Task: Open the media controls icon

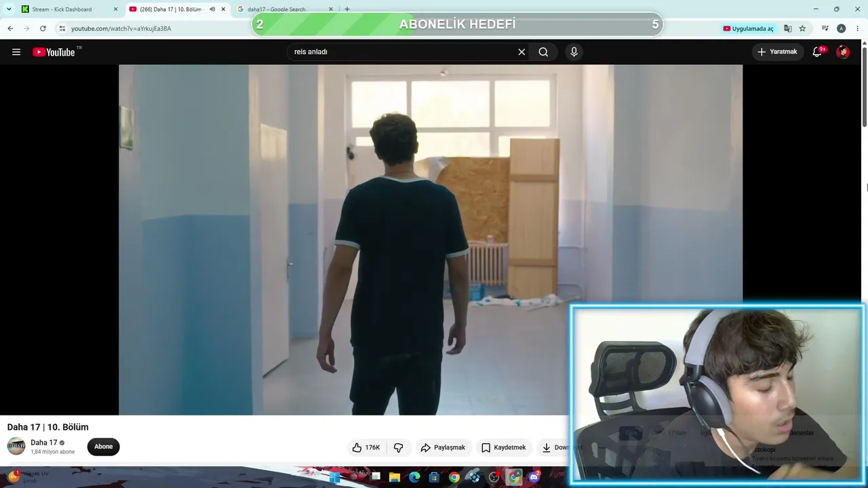Action: pos(825,28)
